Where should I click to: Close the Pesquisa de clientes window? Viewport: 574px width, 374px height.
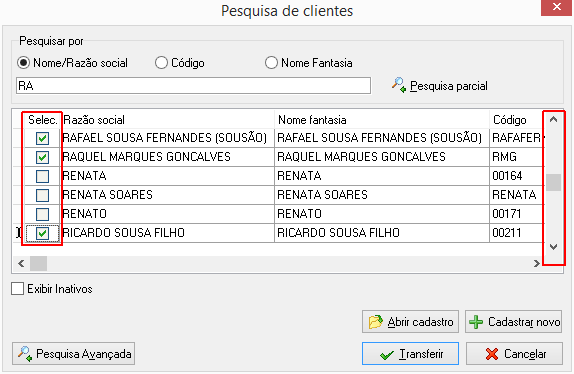pos(556,7)
